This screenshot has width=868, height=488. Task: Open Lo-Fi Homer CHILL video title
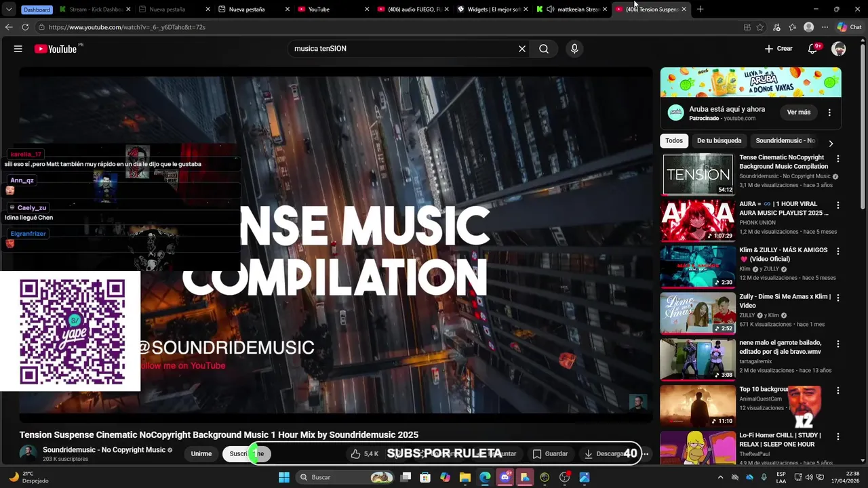pos(780,440)
